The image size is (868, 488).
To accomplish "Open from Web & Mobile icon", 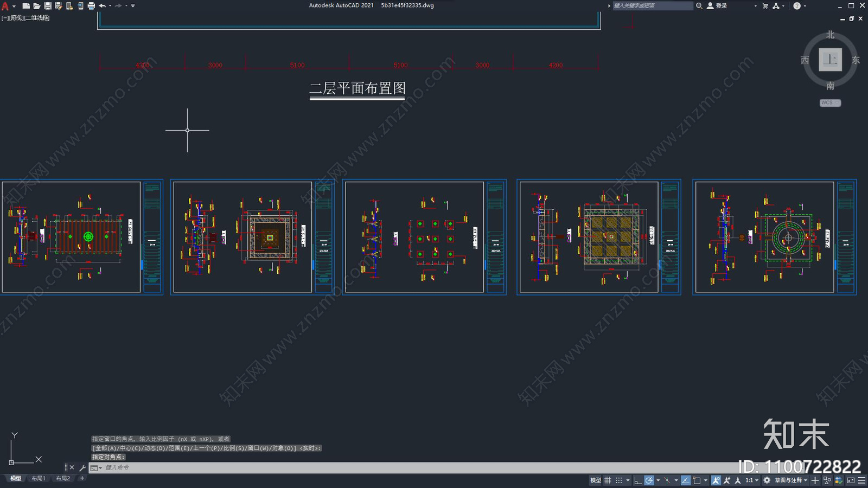I will tap(69, 6).
